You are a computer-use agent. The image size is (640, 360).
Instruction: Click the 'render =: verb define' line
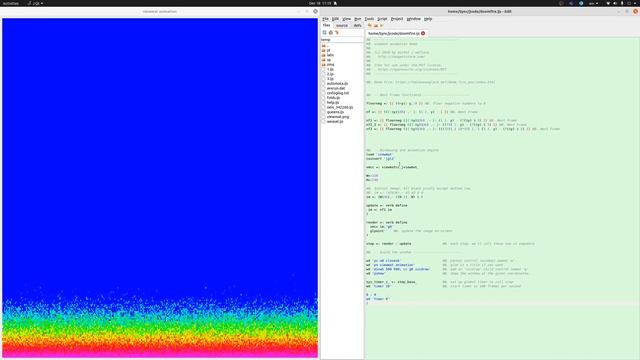tap(387, 222)
